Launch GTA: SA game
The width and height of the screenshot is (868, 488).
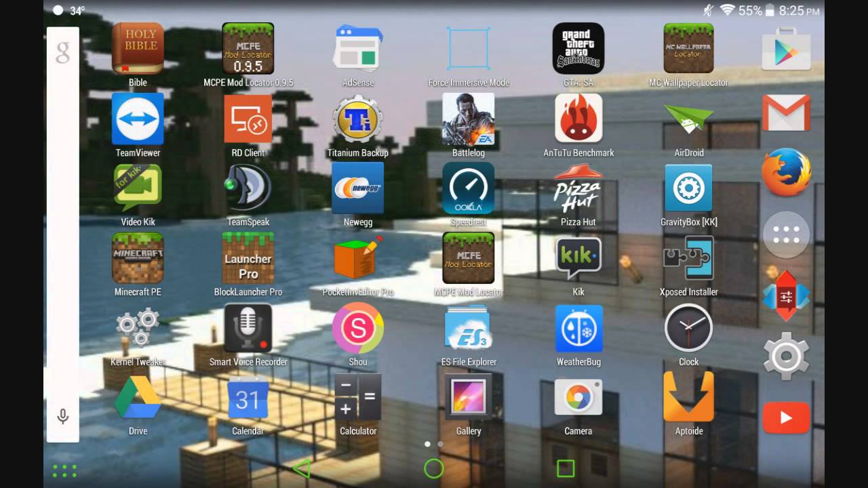tap(578, 49)
